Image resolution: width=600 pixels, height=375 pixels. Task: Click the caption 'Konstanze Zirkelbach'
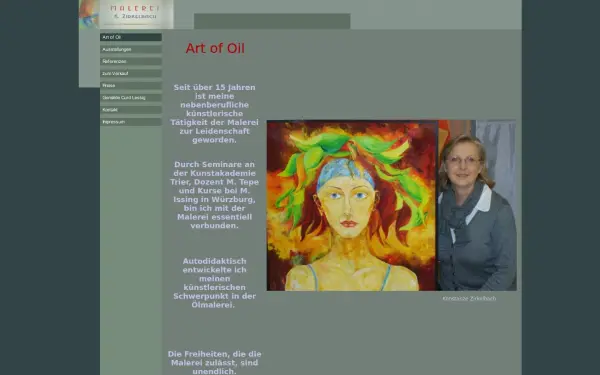pos(469,298)
